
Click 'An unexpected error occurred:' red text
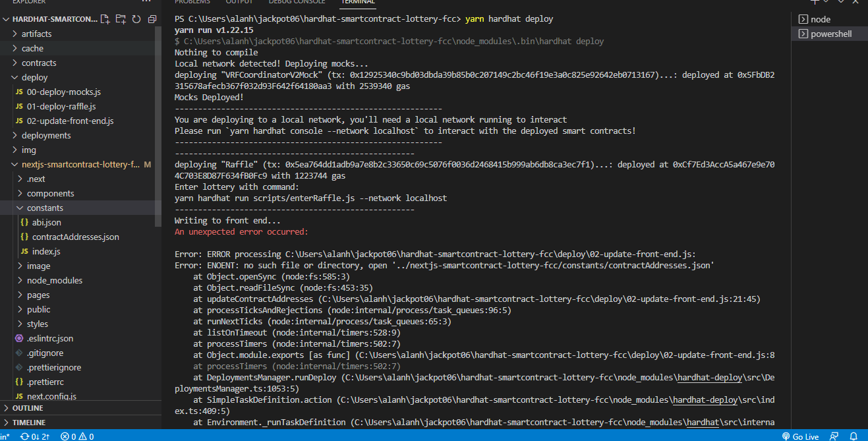coord(241,232)
